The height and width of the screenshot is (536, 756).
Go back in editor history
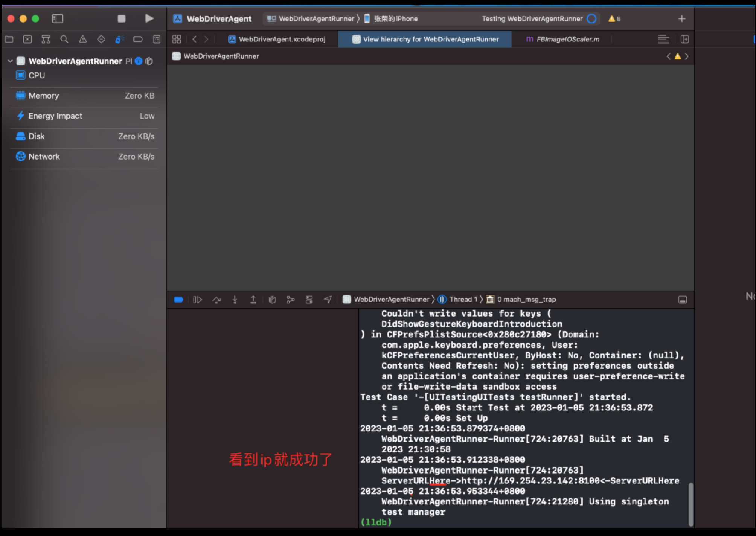click(x=194, y=39)
